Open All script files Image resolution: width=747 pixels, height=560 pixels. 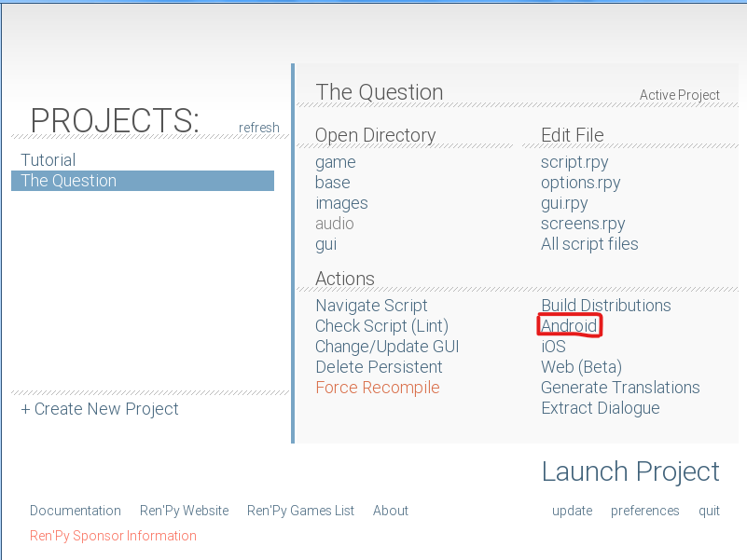[589, 244]
